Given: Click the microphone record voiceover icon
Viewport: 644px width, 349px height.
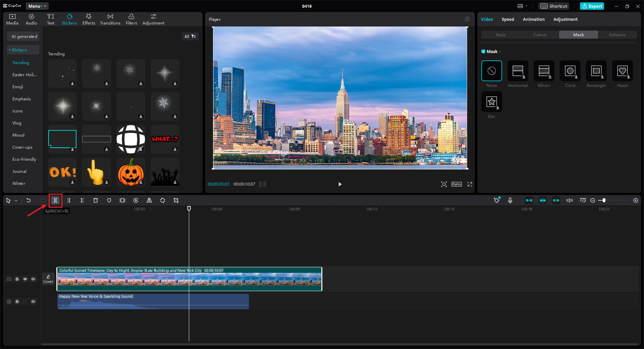Looking at the screenshot, I should (510, 200).
